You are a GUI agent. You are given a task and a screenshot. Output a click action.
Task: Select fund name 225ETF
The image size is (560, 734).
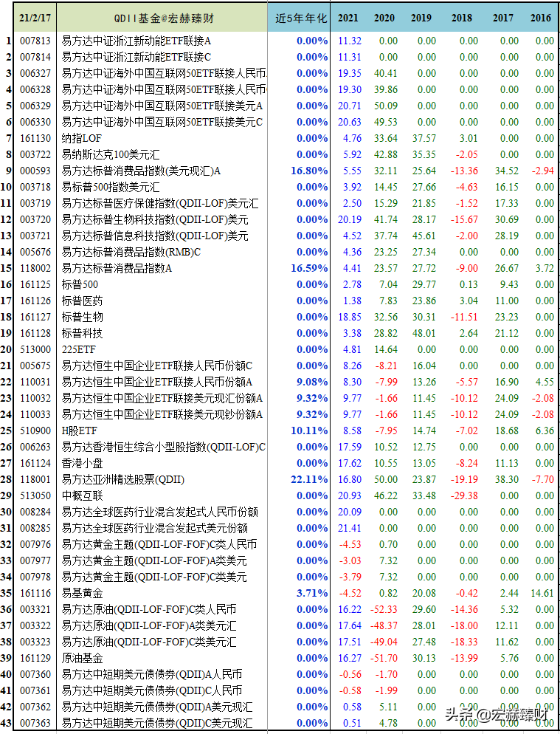[x=79, y=349]
